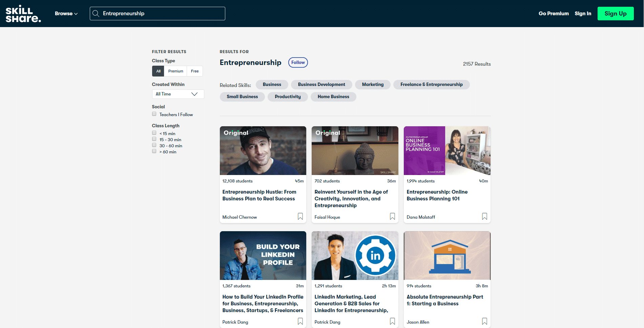The width and height of the screenshot is (644, 328).
Task: Visit teacher Dana Malstaff
Action: coord(421,217)
